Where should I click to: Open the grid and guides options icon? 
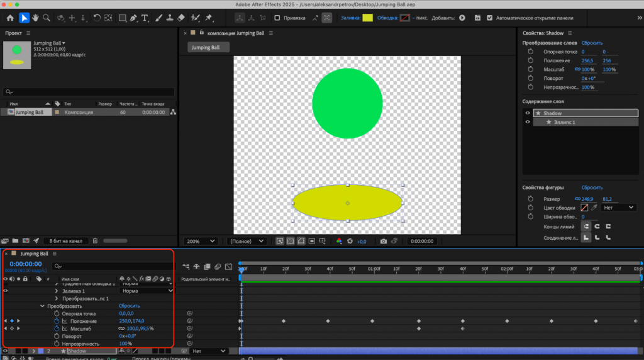(323, 241)
